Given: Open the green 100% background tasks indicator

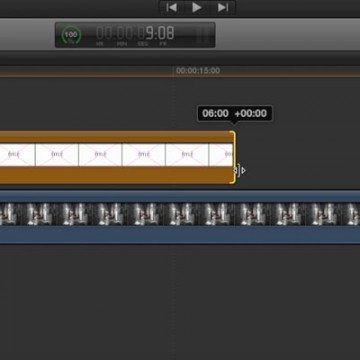Looking at the screenshot, I should (x=71, y=35).
